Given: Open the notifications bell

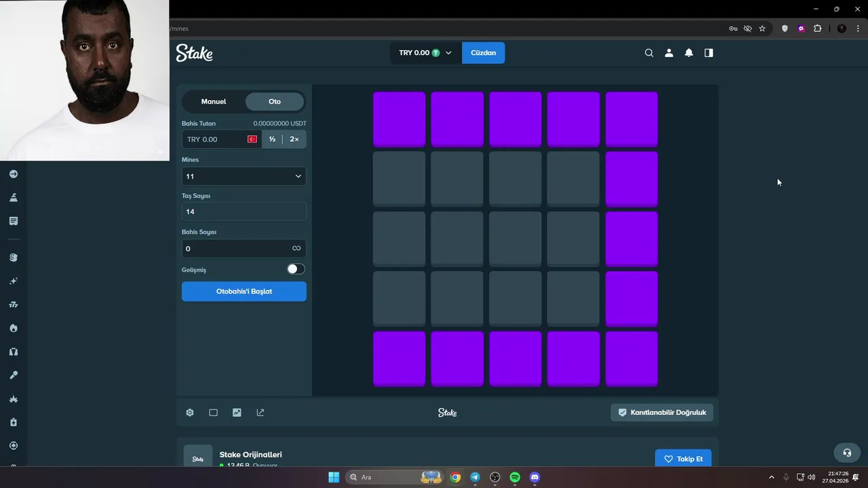Looking at the screenshot, I should [689, 53].
